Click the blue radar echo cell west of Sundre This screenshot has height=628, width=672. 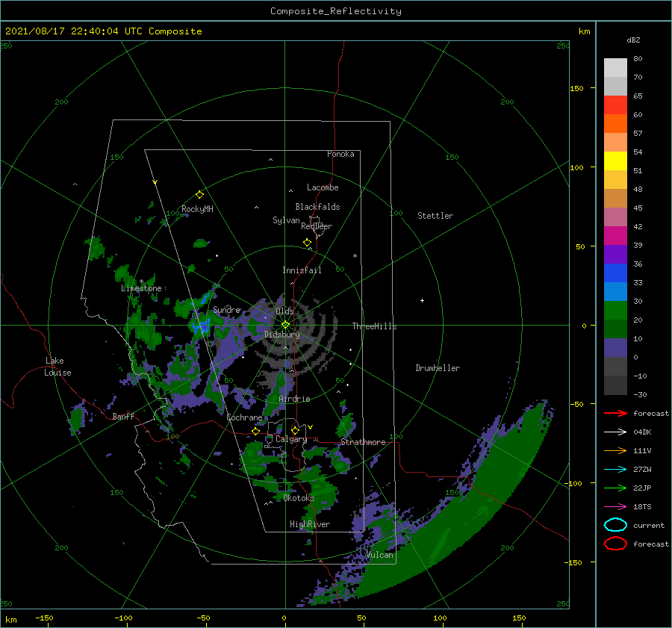(x=201, y=327)
